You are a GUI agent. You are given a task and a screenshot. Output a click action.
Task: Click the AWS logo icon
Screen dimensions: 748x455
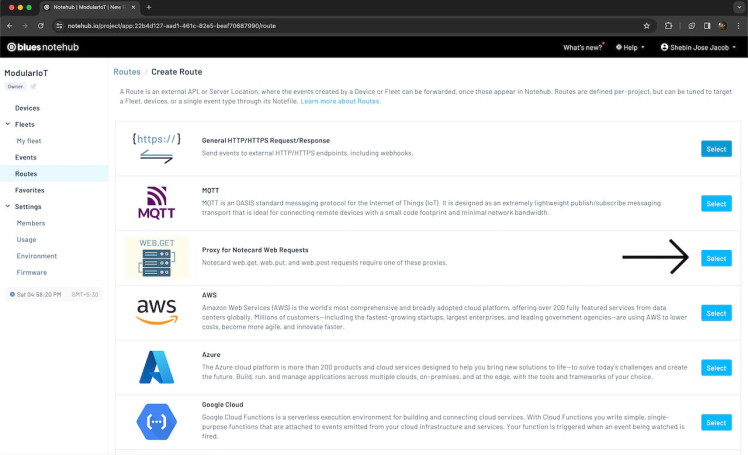[x=156, y=312]
